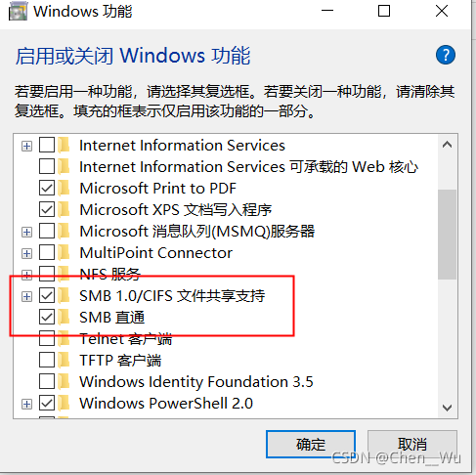Click the folder icon beside TFTP 客户端
The width and height of the screenshot is (476, 475).
click(x=65, y=360)
